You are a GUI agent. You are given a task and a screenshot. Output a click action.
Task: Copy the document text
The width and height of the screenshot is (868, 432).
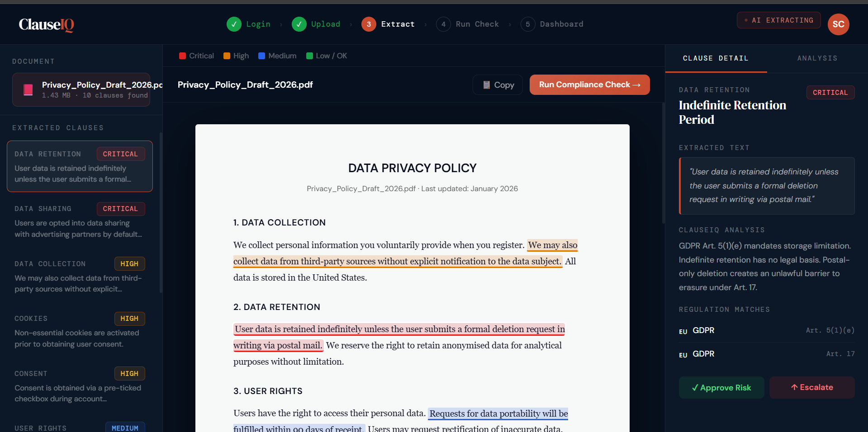pyautogui.click(x=498, y=85)
